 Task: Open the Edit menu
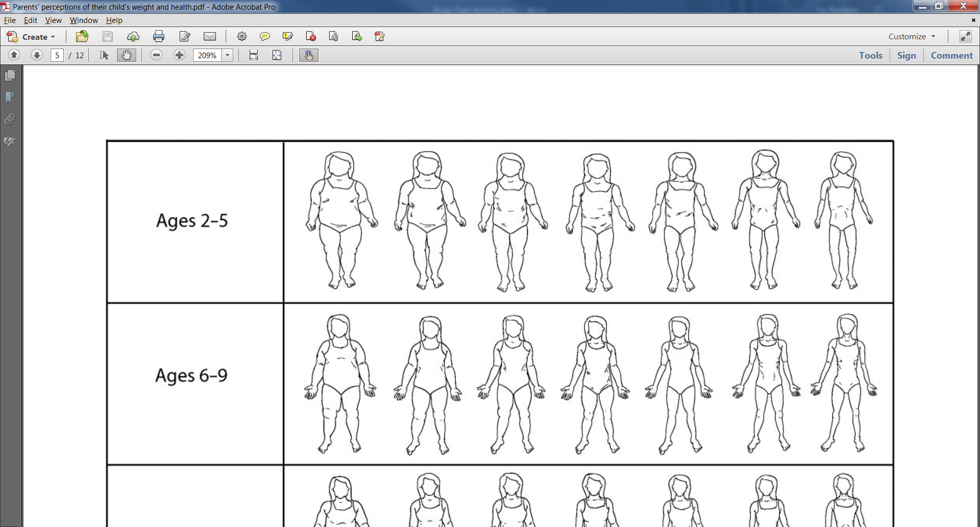[x=31, y=20]
